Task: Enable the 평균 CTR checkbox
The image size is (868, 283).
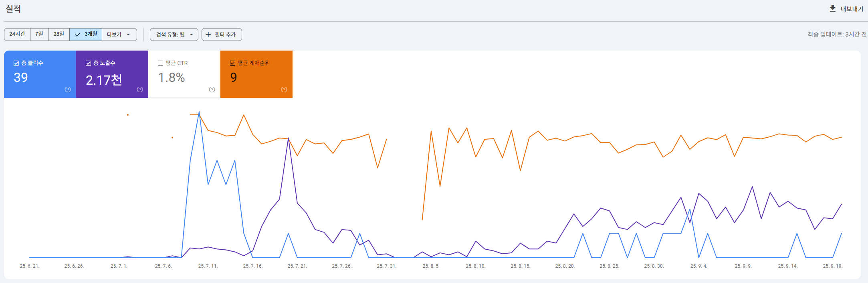Action: (161, 63)
